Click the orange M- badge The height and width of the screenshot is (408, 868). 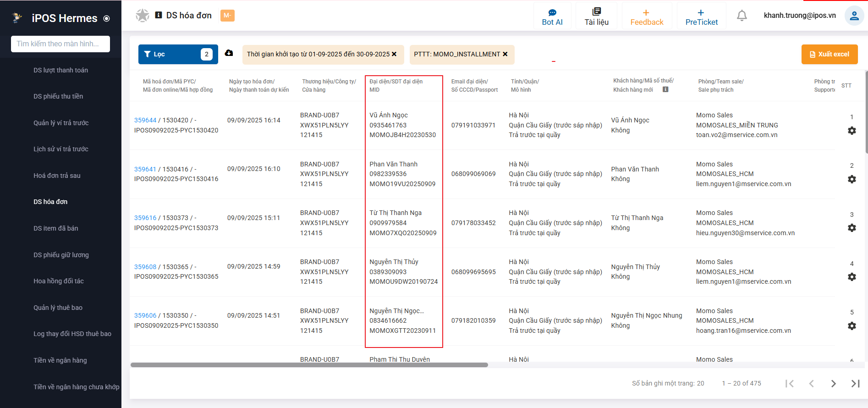pyautogui.click(x=227, y=16)
